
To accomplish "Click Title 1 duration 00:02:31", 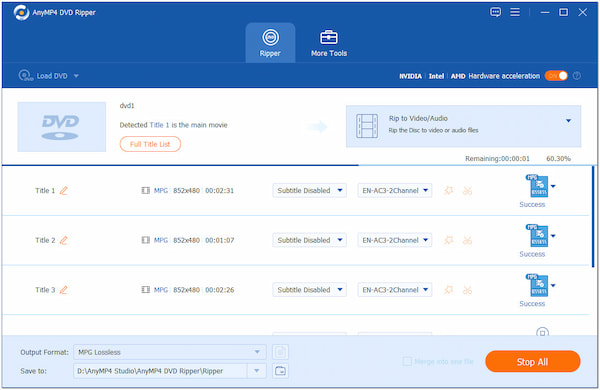I will 219,191.
